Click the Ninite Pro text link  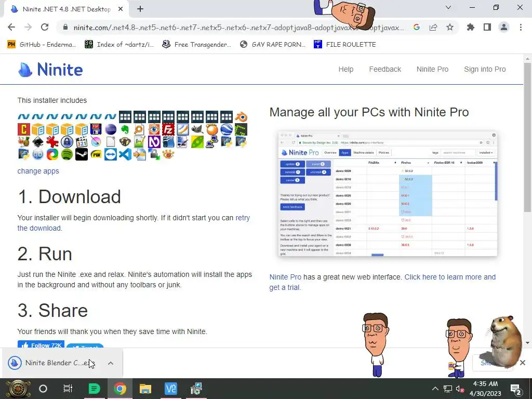[x=285, y=277]
